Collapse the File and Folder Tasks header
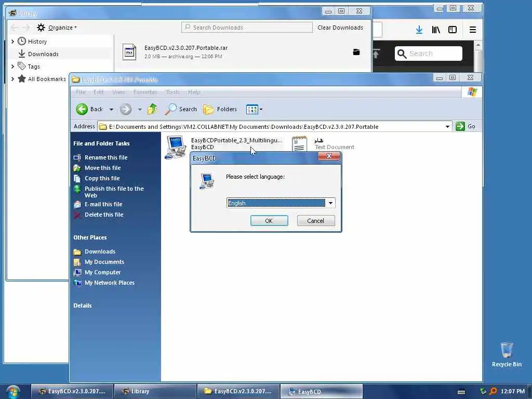Viewport: 532px width, 399px height. 101,143
